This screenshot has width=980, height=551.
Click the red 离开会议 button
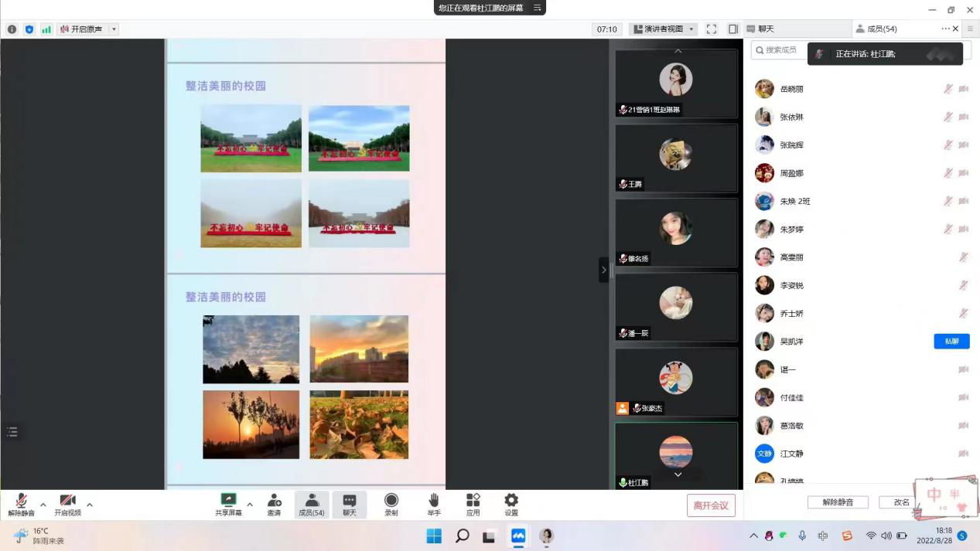coord(710,505)
